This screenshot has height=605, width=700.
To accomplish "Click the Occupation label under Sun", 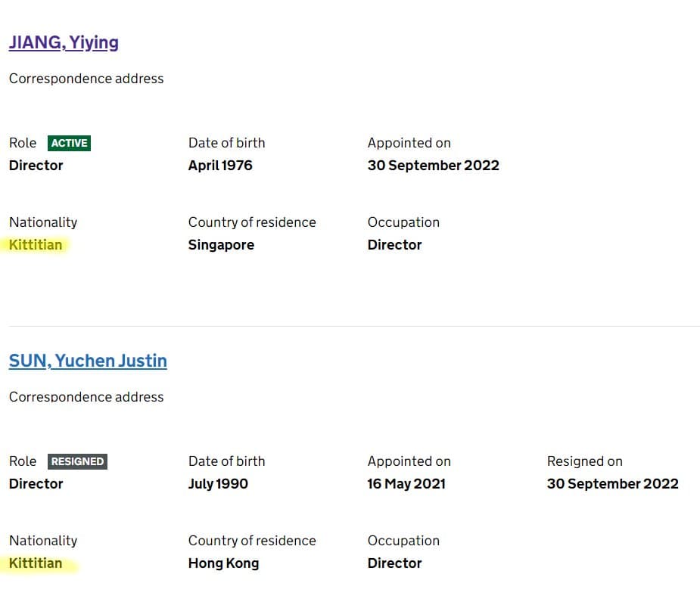I will pyautogui.click(x=403, y=541).
